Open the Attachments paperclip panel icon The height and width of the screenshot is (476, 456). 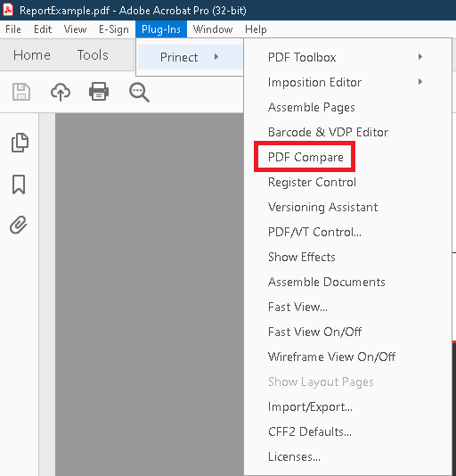pyautogui.click(x=19, y=225)
